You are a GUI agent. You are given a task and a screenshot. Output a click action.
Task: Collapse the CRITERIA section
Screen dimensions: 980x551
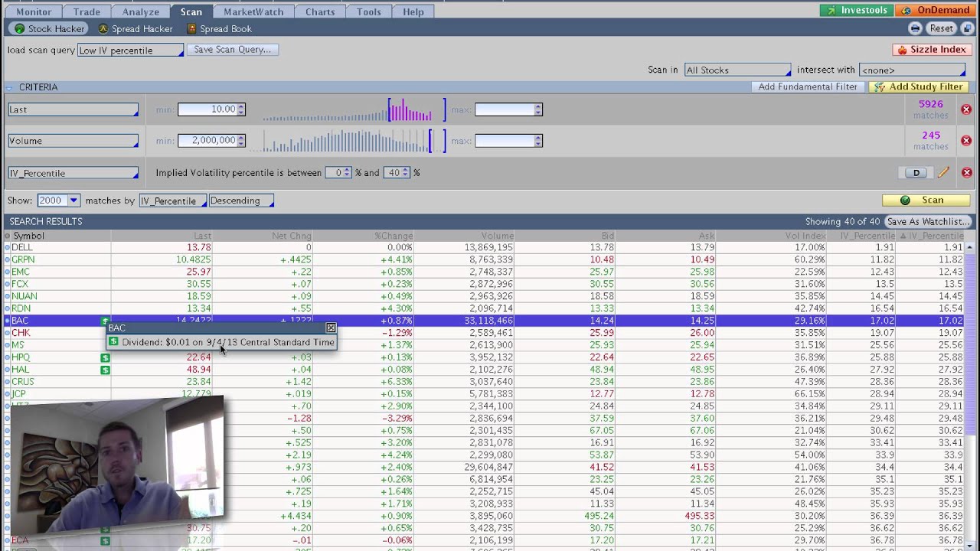pyautogui.click(x=11, y=87)
